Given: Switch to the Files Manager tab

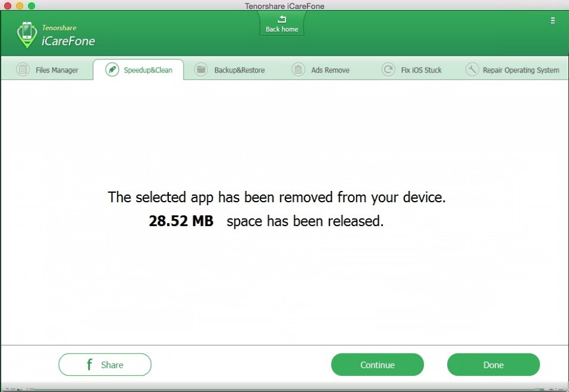Looking at the screenshot, I should point(47,70).
